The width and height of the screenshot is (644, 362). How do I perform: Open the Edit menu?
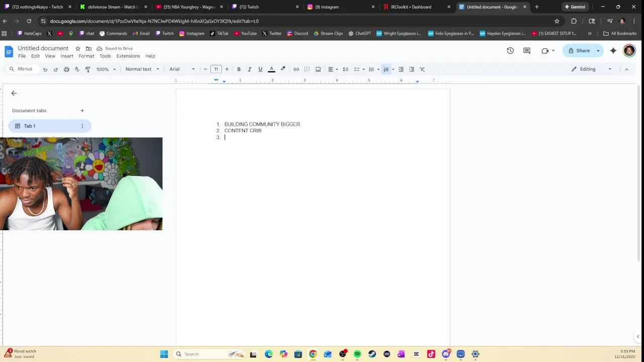pyautogui.click(x=35, y=56)
